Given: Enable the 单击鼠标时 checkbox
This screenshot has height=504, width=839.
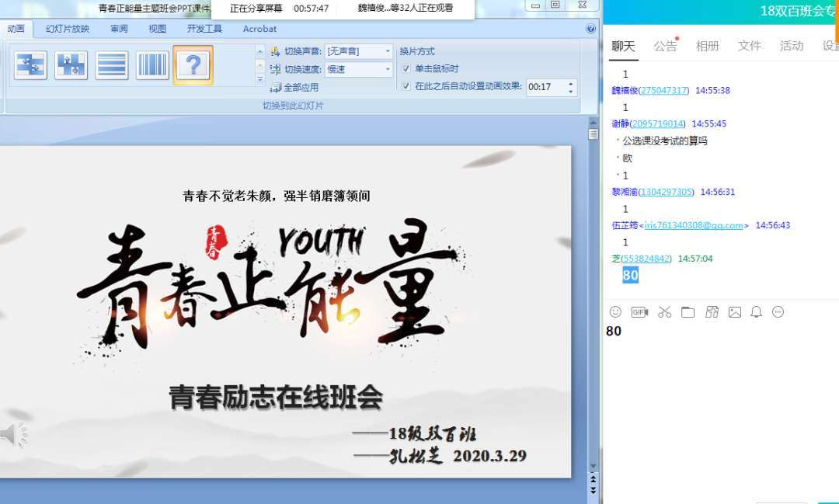Looking at the screenshot, I should (405, 68).
